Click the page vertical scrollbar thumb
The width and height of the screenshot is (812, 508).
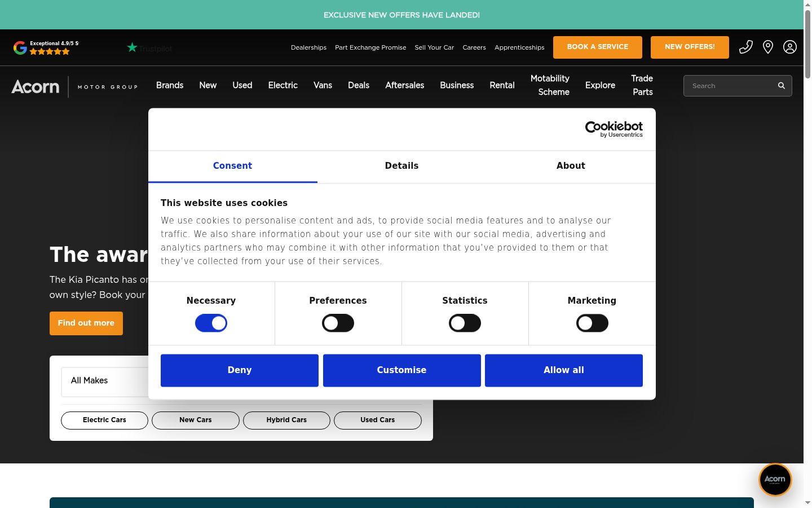coord(807,44)
